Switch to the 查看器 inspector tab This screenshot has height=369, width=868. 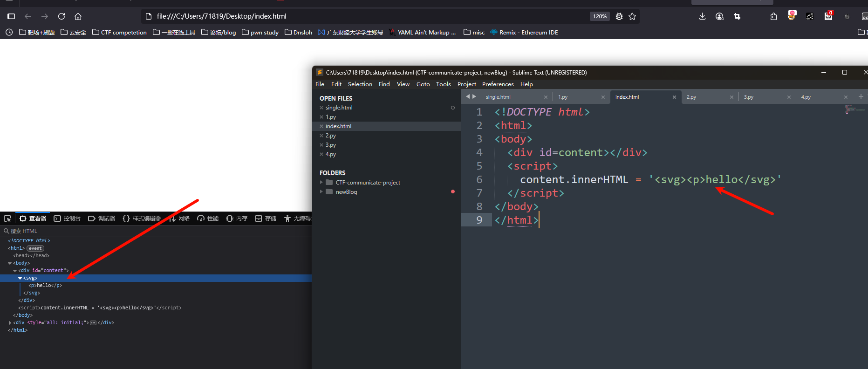tap(33, 219)
